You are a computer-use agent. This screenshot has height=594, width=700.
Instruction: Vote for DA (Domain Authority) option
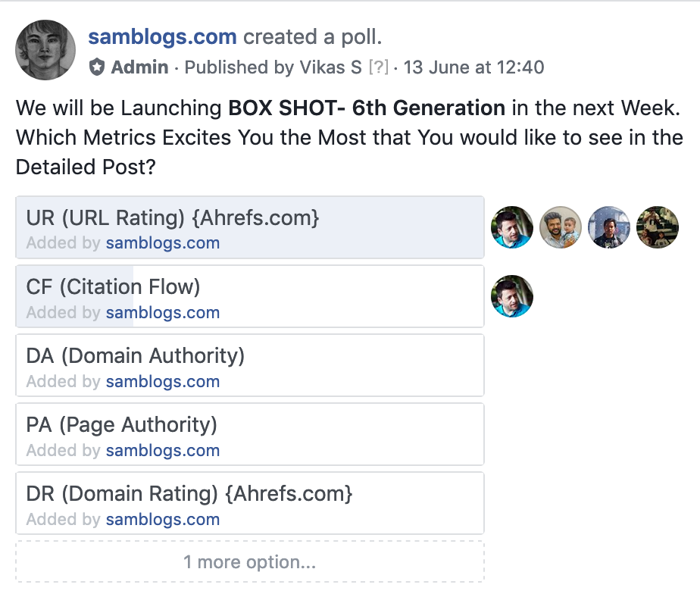250,357
